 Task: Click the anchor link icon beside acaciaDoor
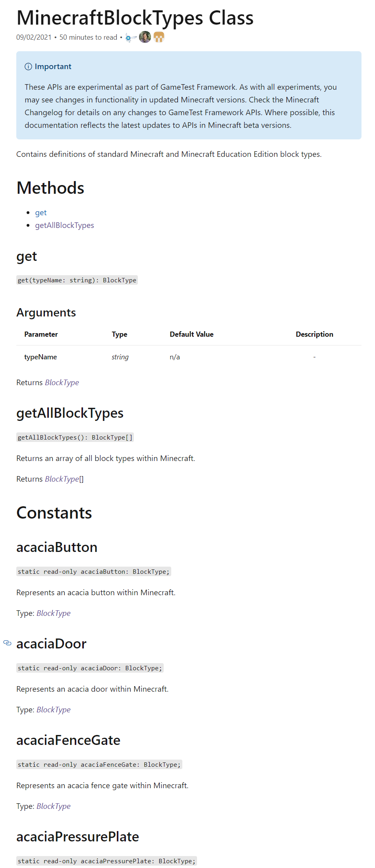(7, 643)
